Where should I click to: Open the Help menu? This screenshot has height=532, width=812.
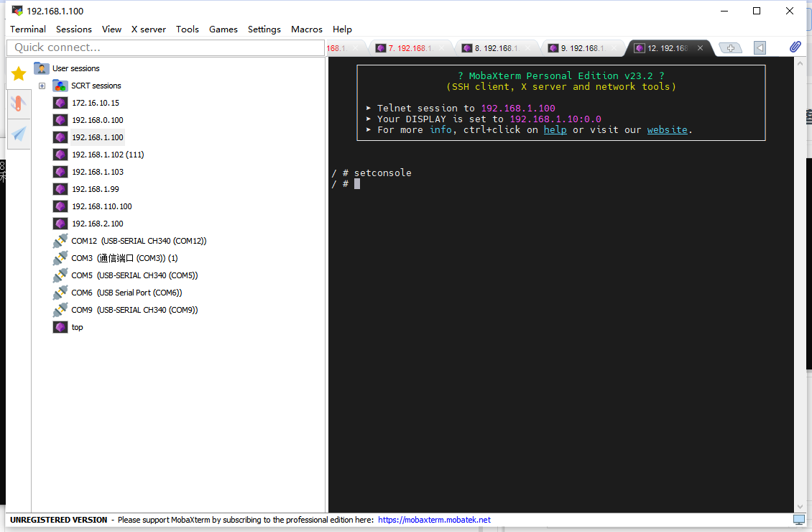click(342, 29)
